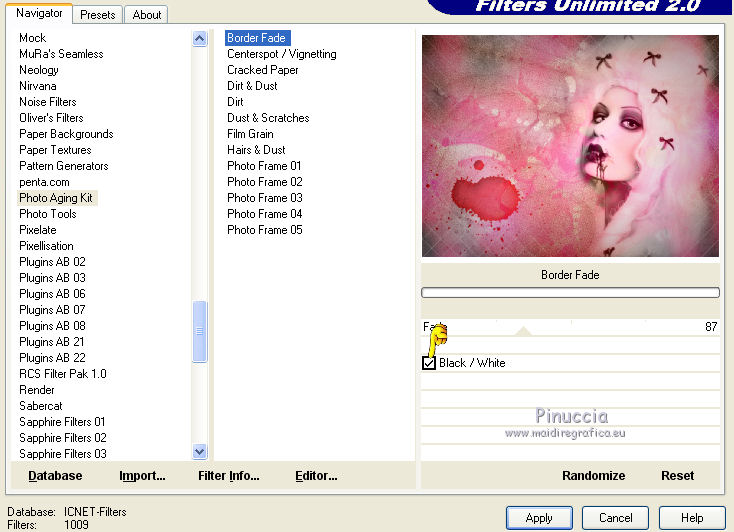Select Plugins AB 03 category
Image resolution: width=734 pixels, height=532 pixels.
pyautogui.click(x=52, y=278)
